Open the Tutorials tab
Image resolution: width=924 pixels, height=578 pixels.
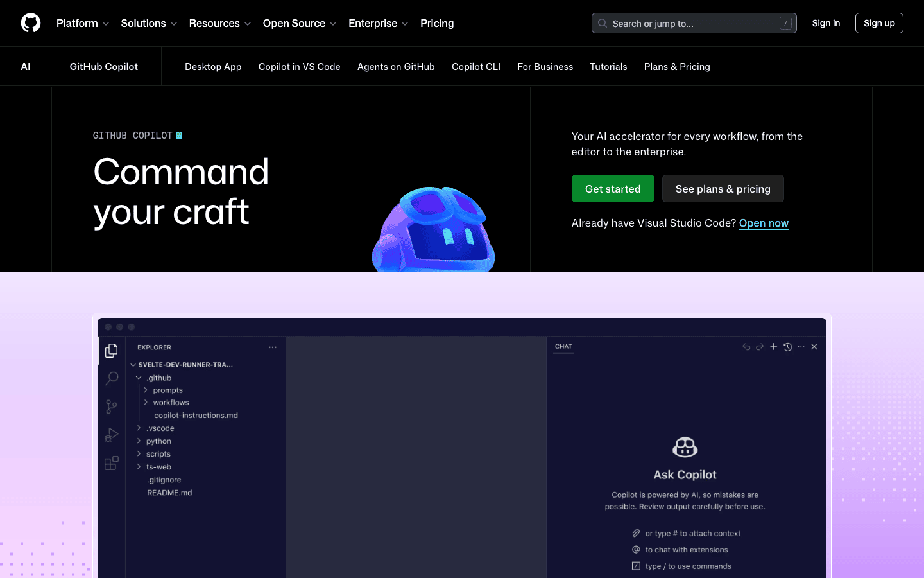pos(609,67)
